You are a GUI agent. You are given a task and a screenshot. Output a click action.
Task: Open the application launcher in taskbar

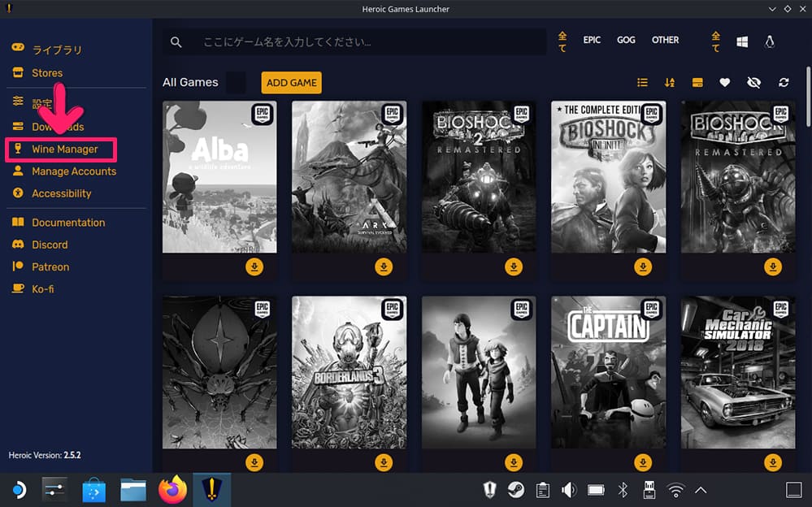click(20, 490)
